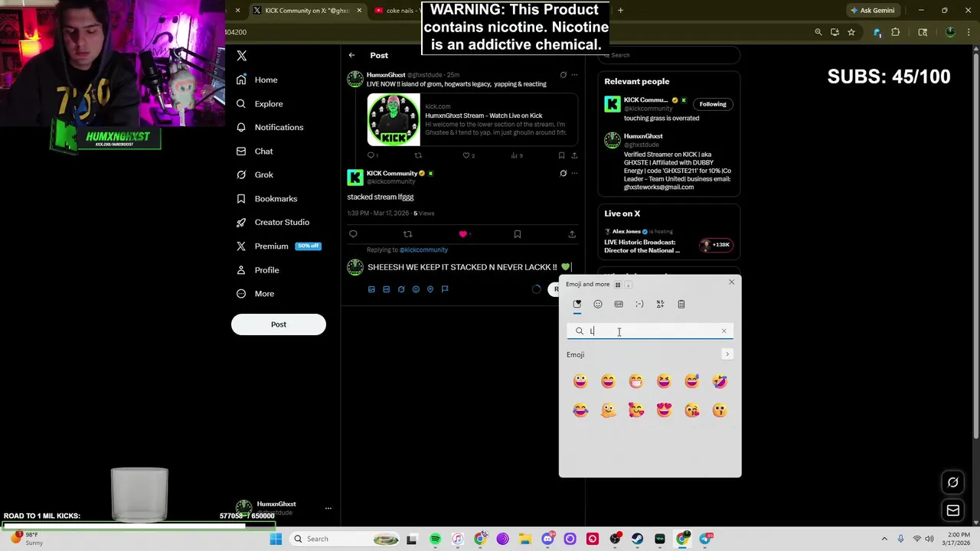This screenshot has height=551, width=980.
Task: Click the emoji panel search field
Action: (650, 331)
